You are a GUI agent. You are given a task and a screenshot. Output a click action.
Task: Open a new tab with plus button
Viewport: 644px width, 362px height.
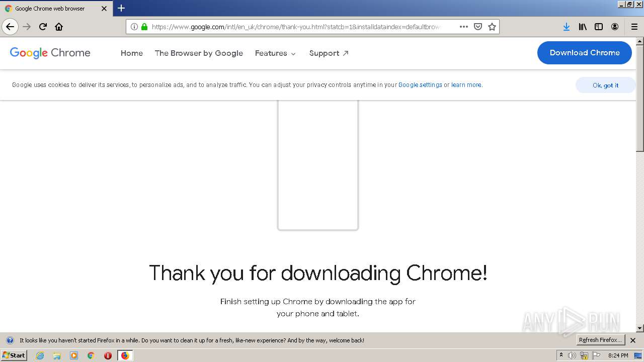pyautogui.click(x=121, y=8)
